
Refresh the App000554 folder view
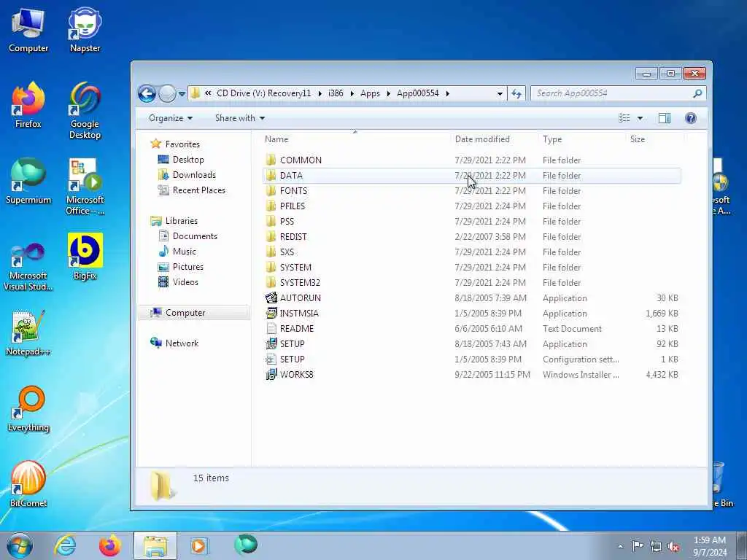[516, 93]
